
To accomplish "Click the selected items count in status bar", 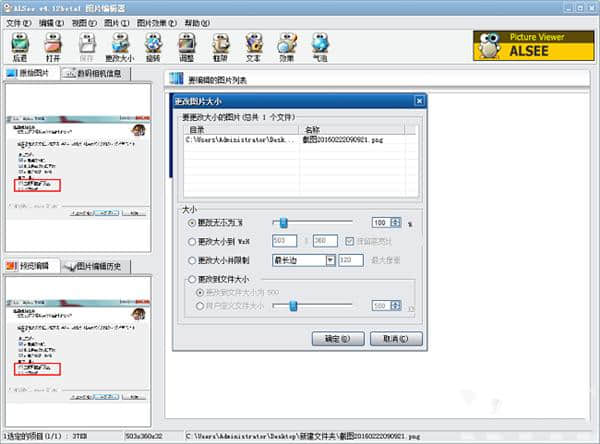I will [46, 436].
